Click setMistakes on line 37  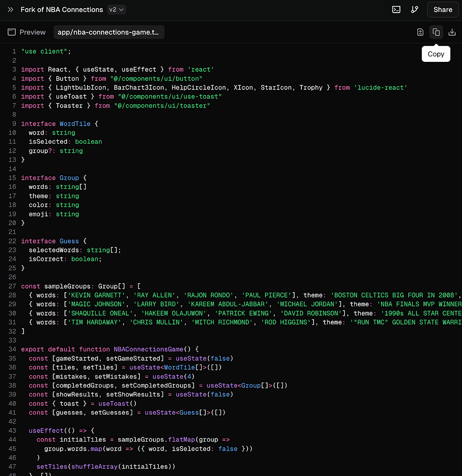(115, 377)
